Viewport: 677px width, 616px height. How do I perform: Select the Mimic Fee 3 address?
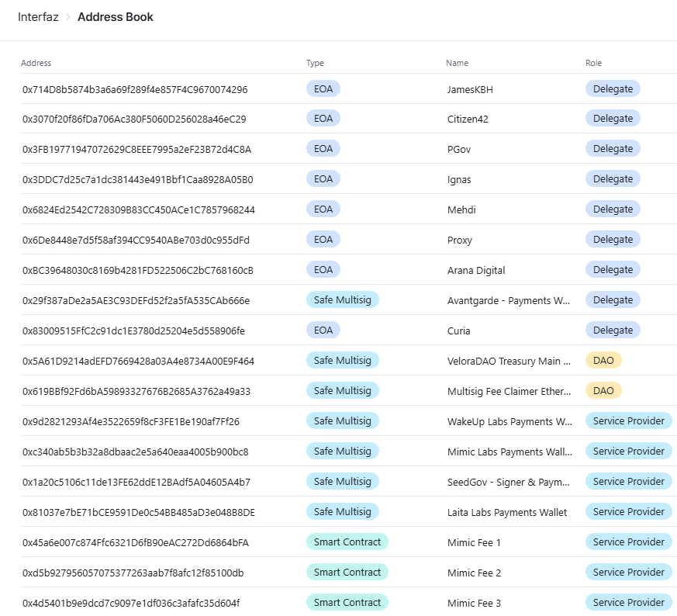pos(135,604)
